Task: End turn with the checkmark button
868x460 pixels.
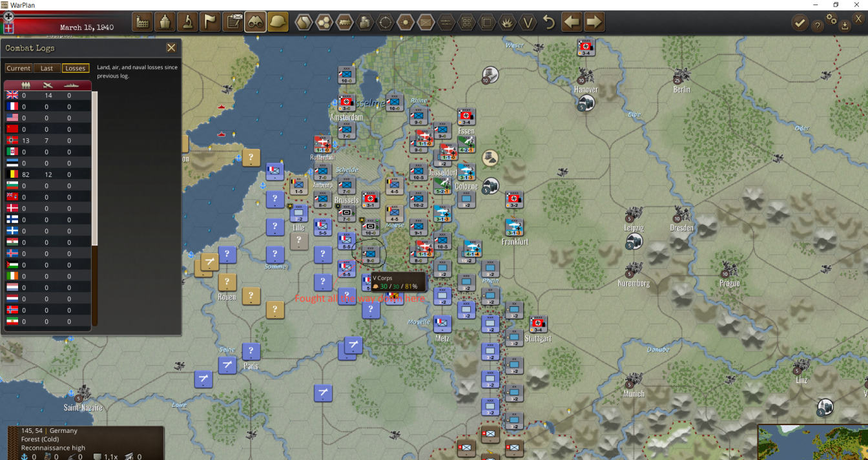Action: tap(800, 23)
